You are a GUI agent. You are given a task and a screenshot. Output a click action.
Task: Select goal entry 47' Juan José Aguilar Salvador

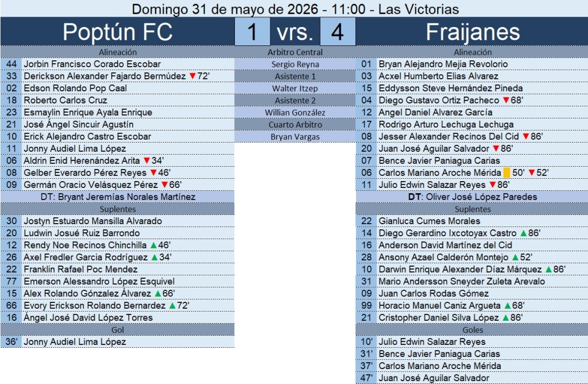pyautogui.click(x=472, y=378)
